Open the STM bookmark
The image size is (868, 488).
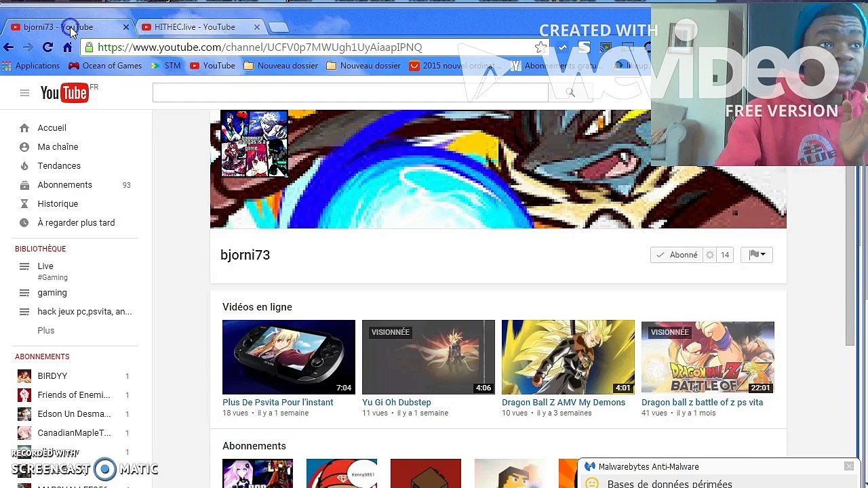click(x=166, y=66)
